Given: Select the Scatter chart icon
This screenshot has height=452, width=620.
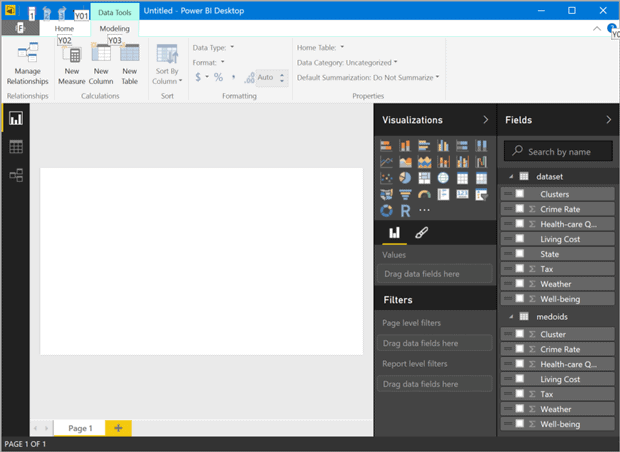Looking at the screenshot, I should [386, 178].
